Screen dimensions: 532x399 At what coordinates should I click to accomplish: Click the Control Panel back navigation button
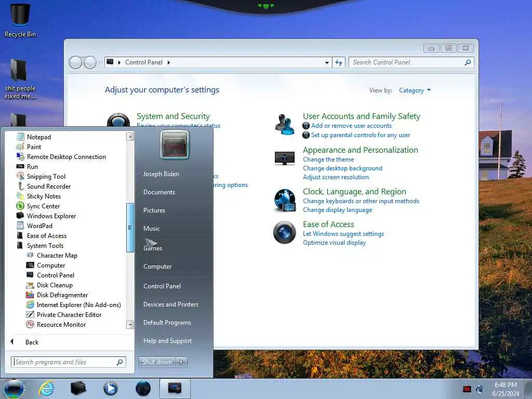click(x=75, y=62)
